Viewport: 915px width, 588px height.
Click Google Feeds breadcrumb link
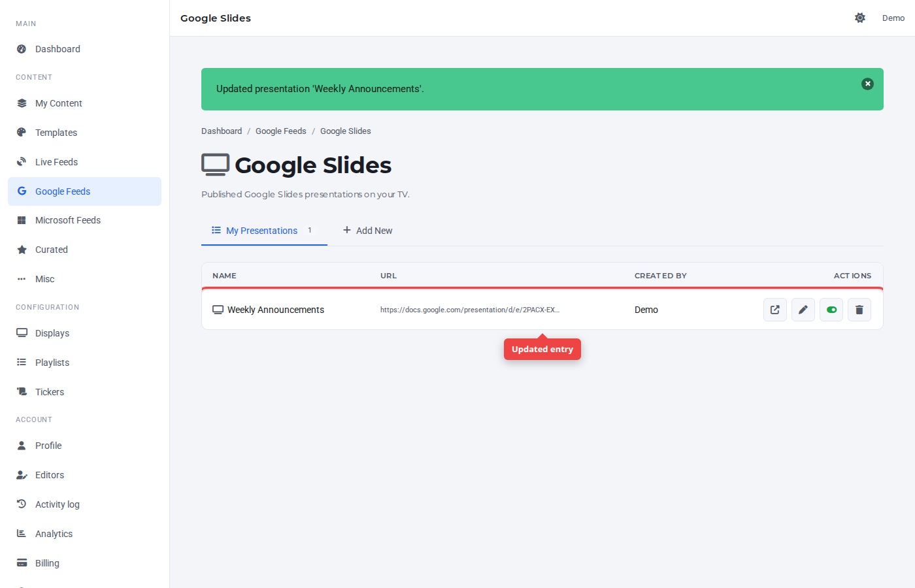point(281,131)
